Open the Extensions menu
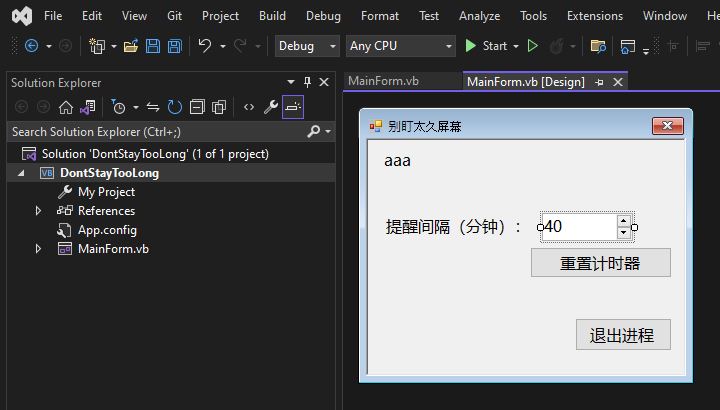The image size is (720, 410). [x=595, y=16]
